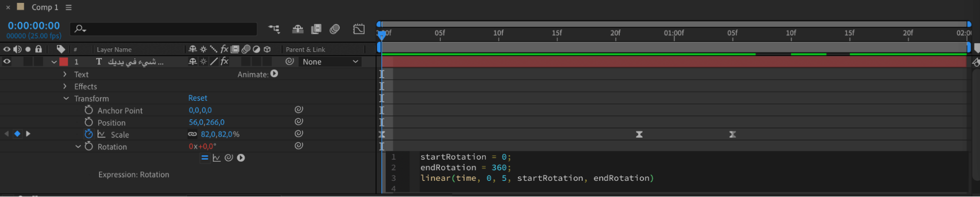Select the Comp 1 timeline tab

(45, 7)
